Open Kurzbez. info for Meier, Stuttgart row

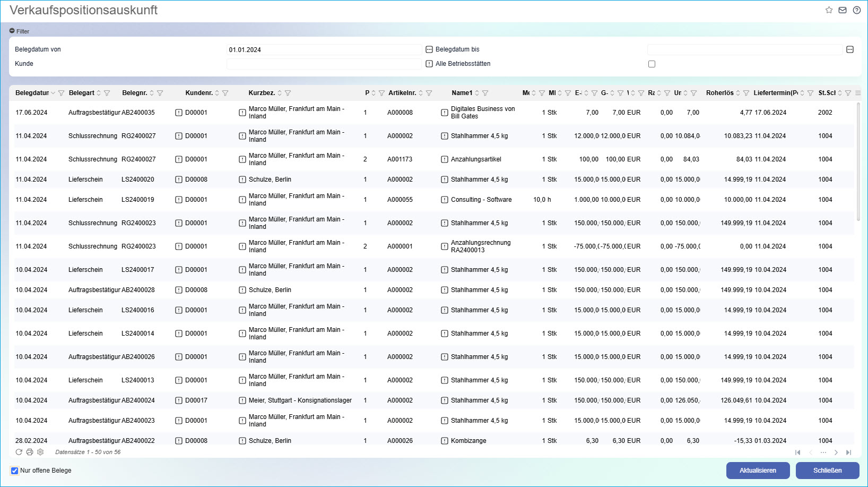242,400
